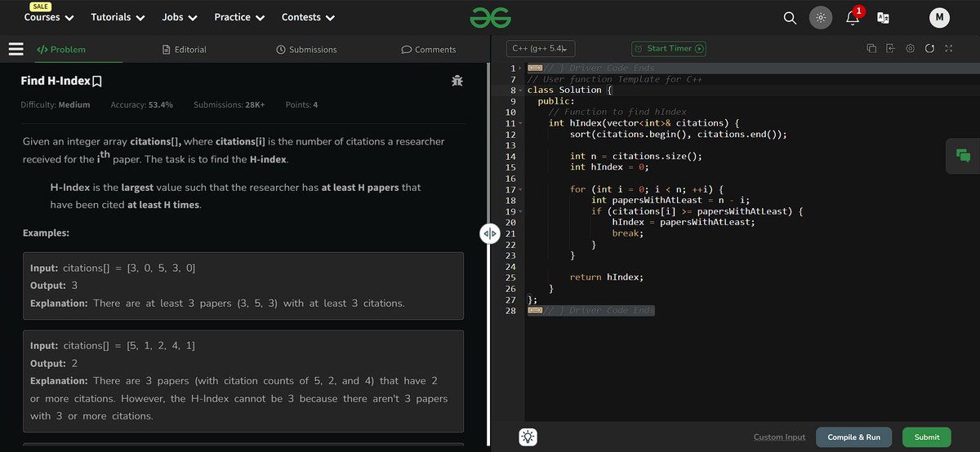
Task: Click line number 14 in gutter
Action: pyautogui.click(x=510, y=157)
